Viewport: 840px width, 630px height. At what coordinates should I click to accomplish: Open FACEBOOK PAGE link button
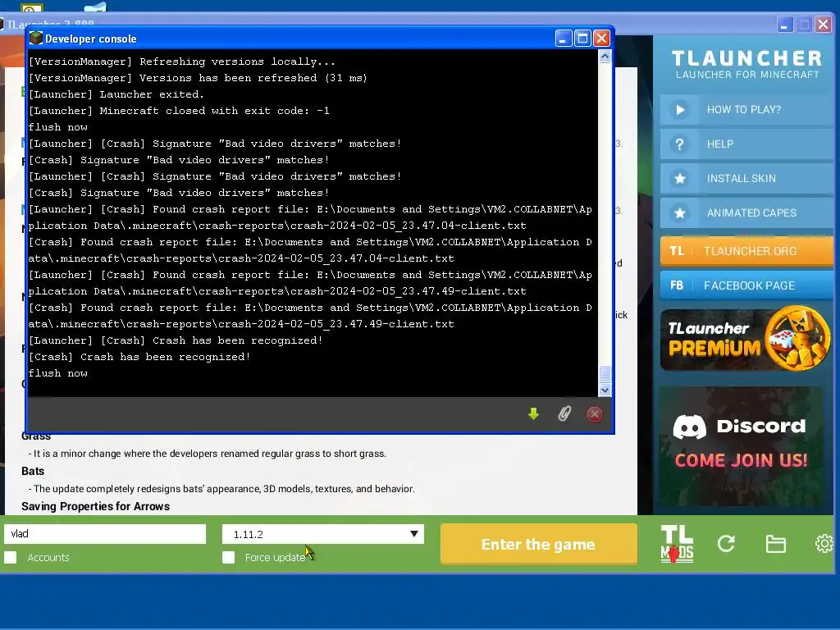(746, 285)
